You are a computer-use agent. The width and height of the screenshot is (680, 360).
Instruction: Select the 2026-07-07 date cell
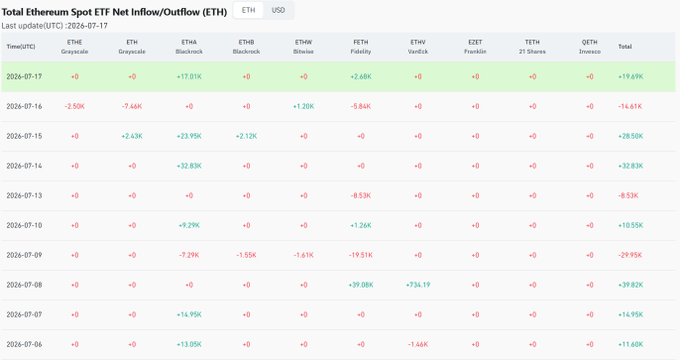[x=24, y=314]
